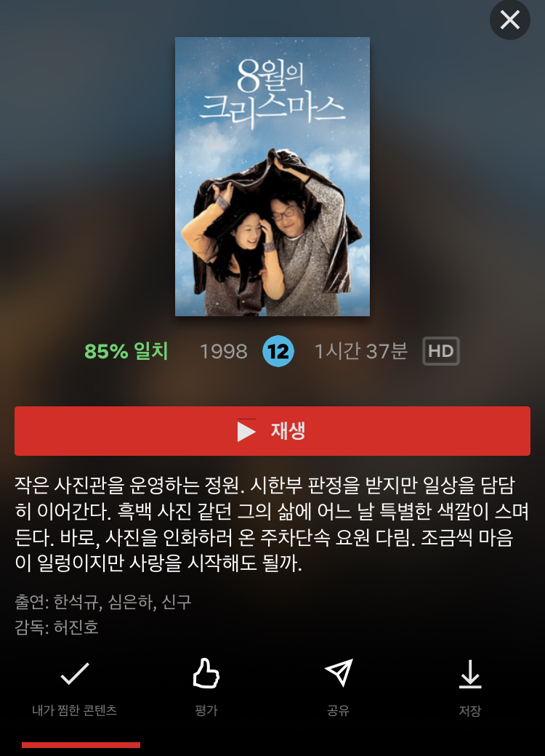Screen dimensions: 545x756
Task: Click the 85% 일치 match score
Action: (x=126, y=351)
